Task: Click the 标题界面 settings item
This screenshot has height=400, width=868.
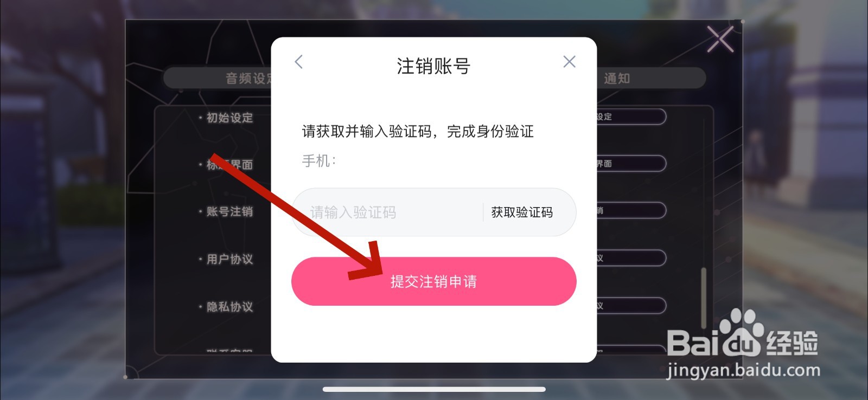Action: point(229,164)
